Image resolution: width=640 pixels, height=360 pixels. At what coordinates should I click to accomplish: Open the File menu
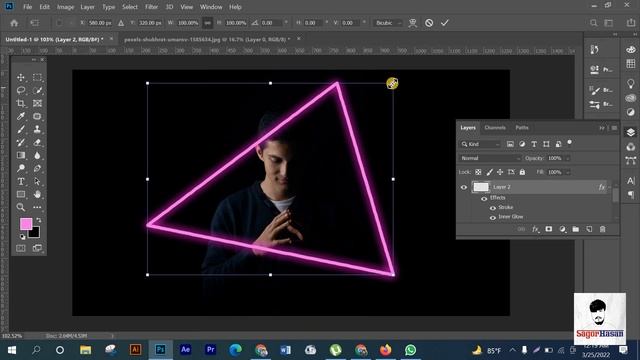(x=27, y=7)
